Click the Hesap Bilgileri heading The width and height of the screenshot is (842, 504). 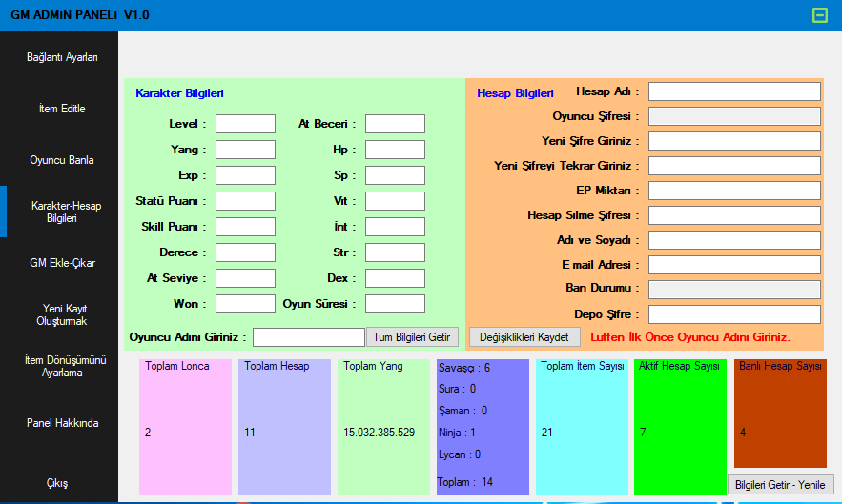pyautogui.click(x=515, y=92)
